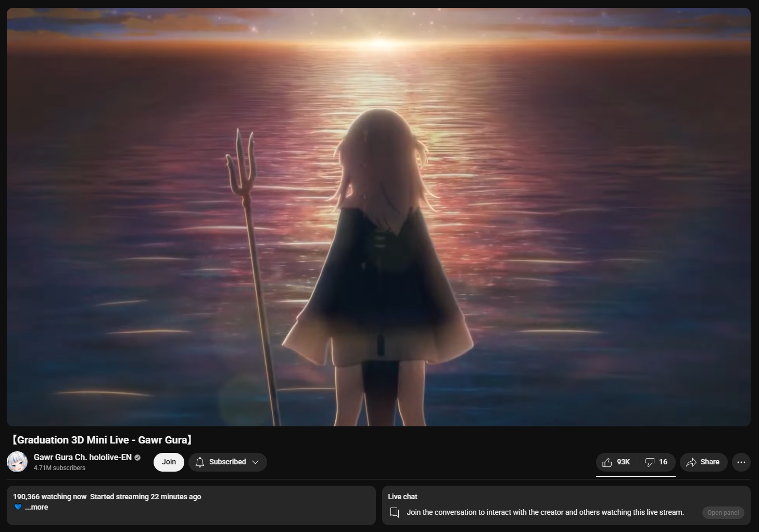Image resolution: width=759 pixels, height=532 pixels.
Task: Expand description with ...more
Action: click(36, 507)
